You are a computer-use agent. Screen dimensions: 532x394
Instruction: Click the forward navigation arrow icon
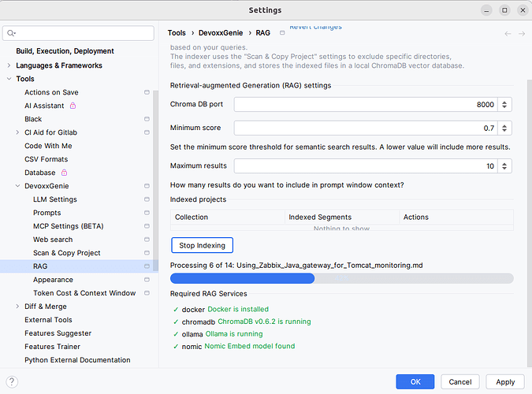click(x=522, y=34)
